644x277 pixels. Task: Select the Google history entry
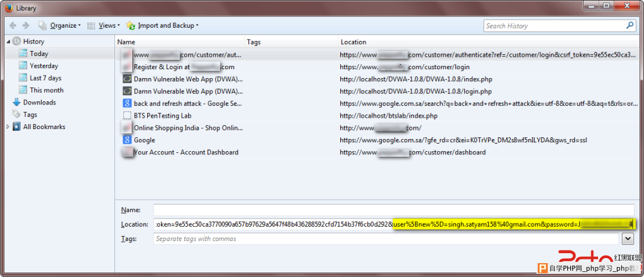(377, 140)
